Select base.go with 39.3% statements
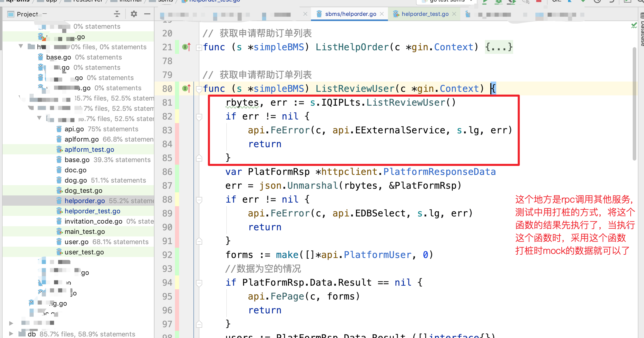The height and width of the screenshot is (338, 644). tap(78, 160)
